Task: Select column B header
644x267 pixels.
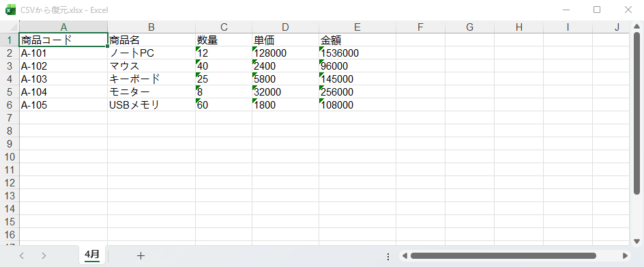Action: (x=151, y=27)
